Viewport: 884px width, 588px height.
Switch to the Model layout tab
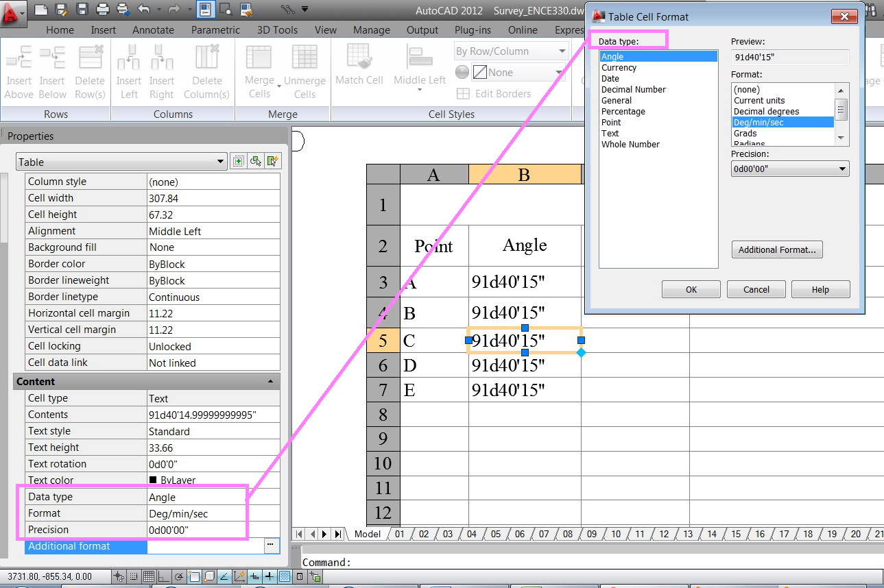click(x=367, y=534)
